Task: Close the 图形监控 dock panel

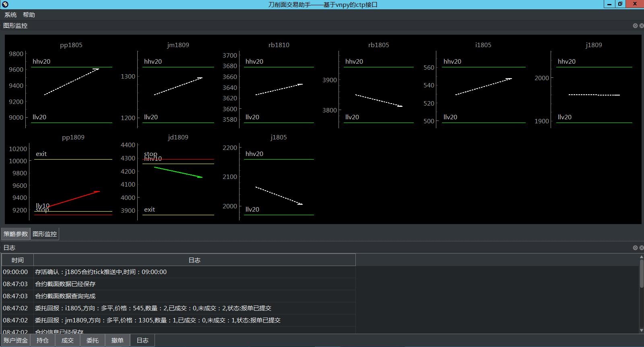Action: pyautogui.click(x=642, y=26)
